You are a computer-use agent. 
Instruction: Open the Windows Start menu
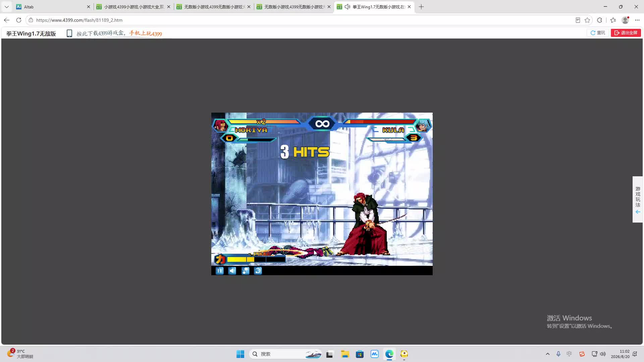pos(240,354)
